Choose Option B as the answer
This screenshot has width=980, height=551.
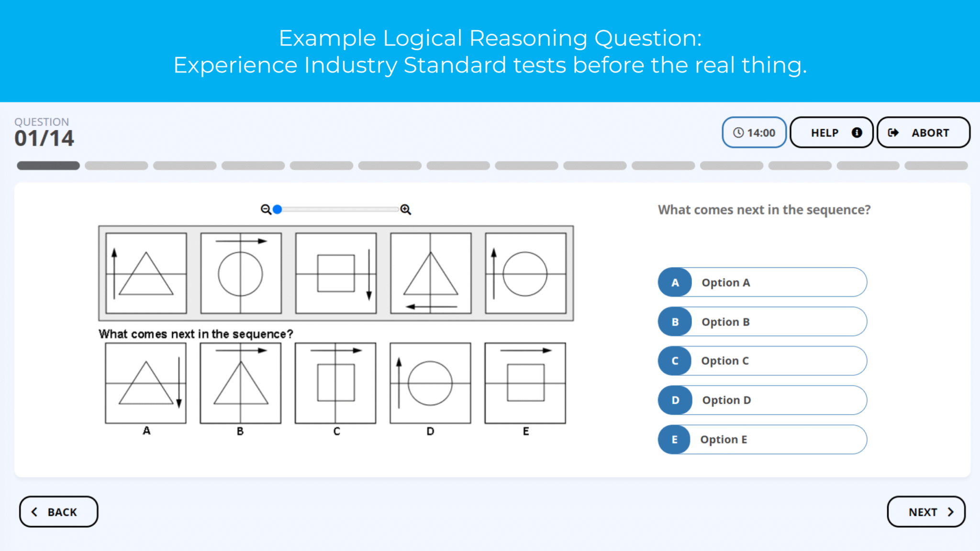tap(762, 321)
